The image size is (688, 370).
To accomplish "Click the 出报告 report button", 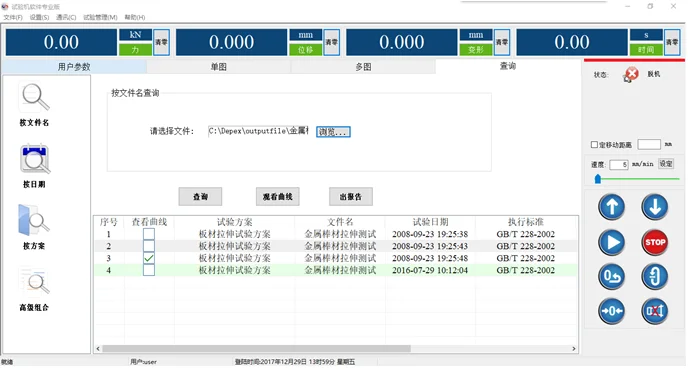I will (x=351, y=197).
